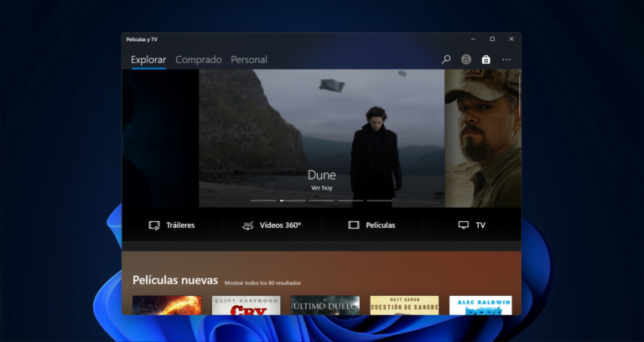Show the next banner with bearded man
Image resolution: width=644 pixels, height=342 pixels.
tap(483, 138)
